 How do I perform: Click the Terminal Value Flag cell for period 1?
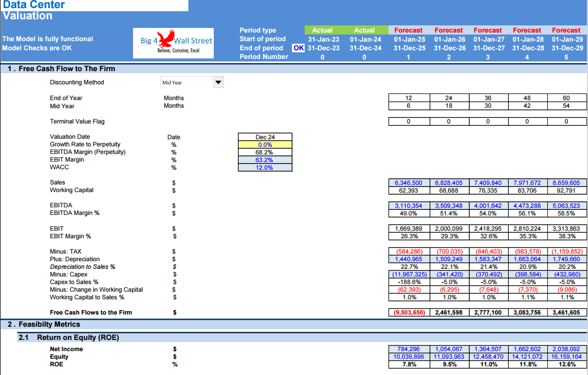(409, 121)
